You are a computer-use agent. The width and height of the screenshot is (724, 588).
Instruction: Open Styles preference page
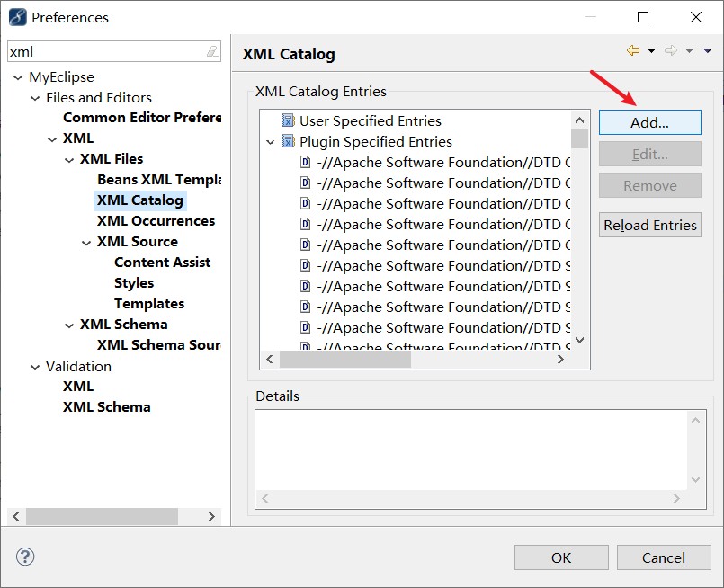tap(134, 283)
